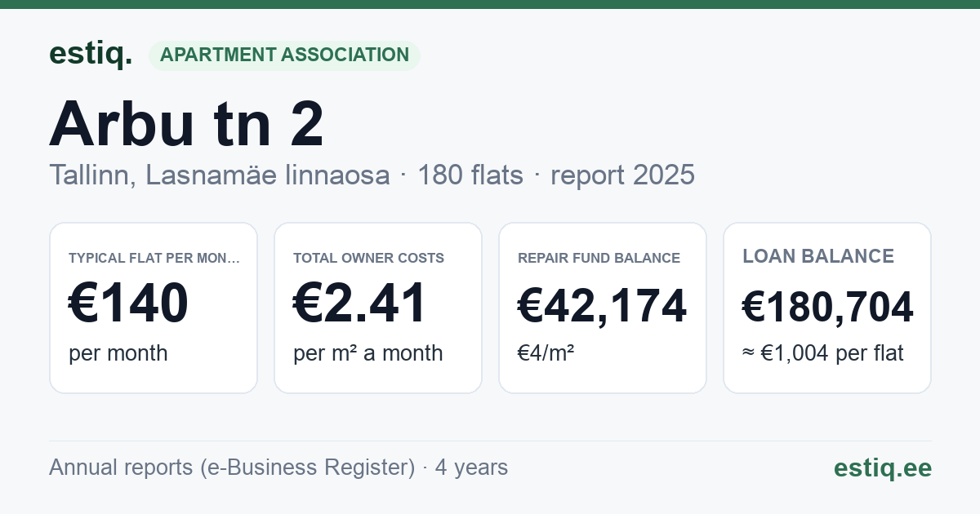Click the Arbu tn 2 heading
The width and height of the screenshot is (980, 514).
point(187,124)
